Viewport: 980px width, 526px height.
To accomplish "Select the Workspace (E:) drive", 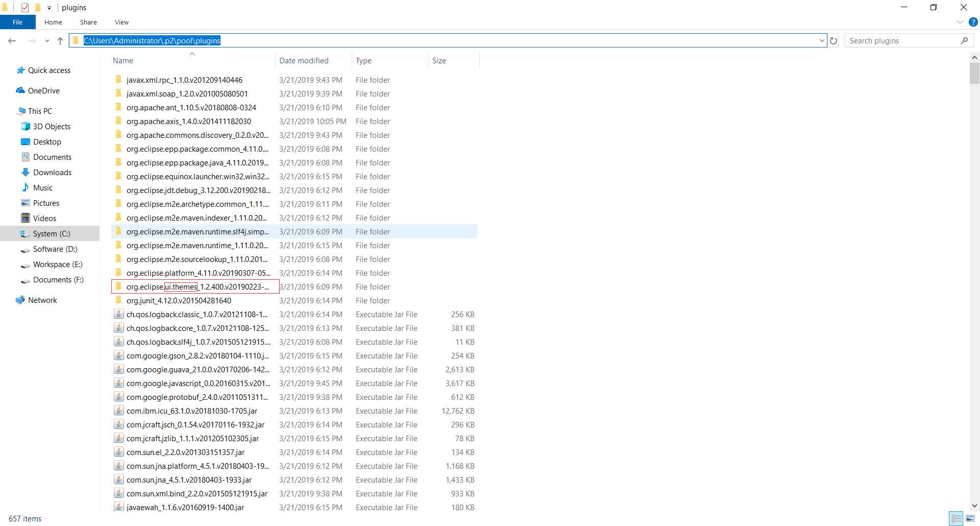I will tap(58, 265).
